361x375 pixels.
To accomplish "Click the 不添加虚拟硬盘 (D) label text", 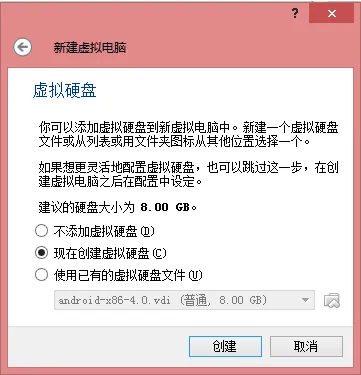I will pos(104,231).
